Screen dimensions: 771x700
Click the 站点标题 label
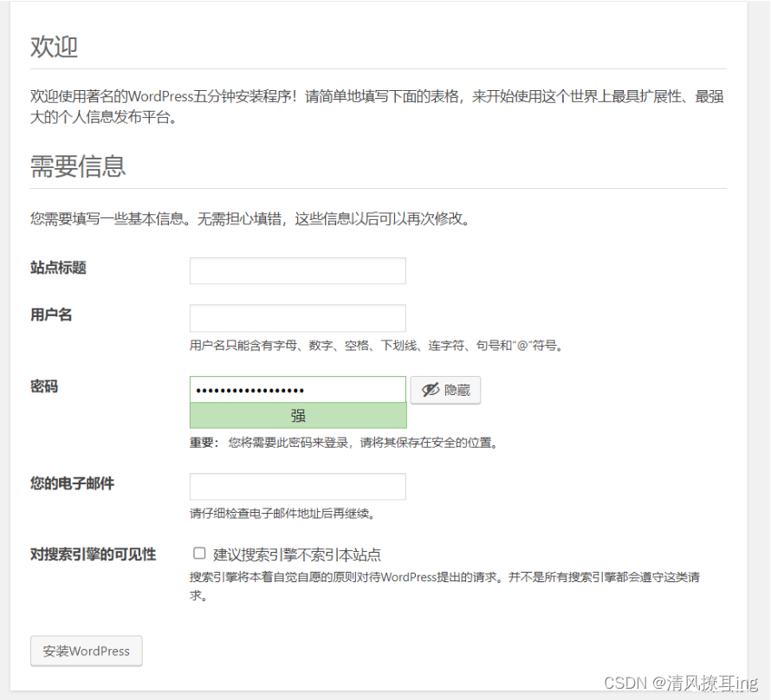[x=59, y=268]
